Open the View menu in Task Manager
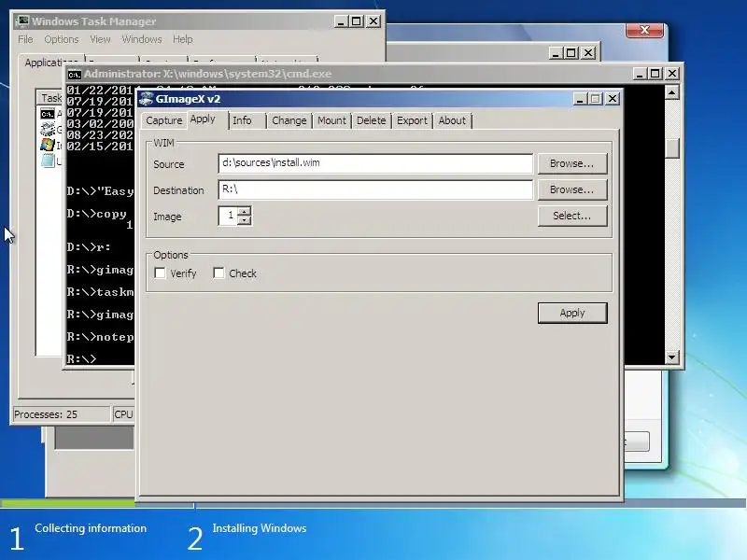 (x=100, y=39)
